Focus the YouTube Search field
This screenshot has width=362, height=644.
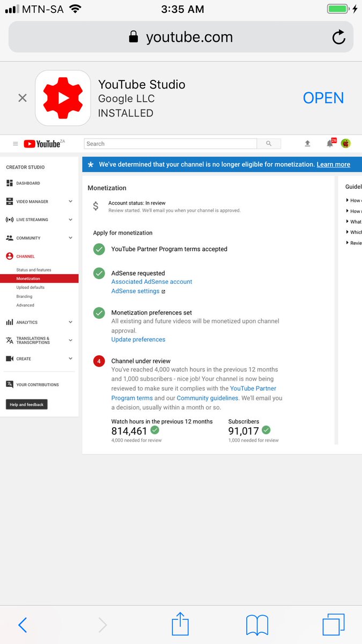coord(171,144)
